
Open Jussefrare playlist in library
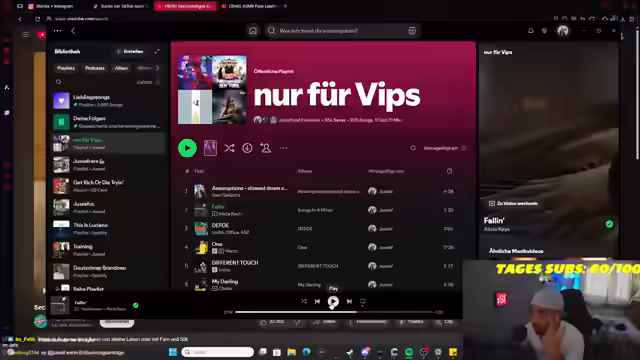(108, 164)
